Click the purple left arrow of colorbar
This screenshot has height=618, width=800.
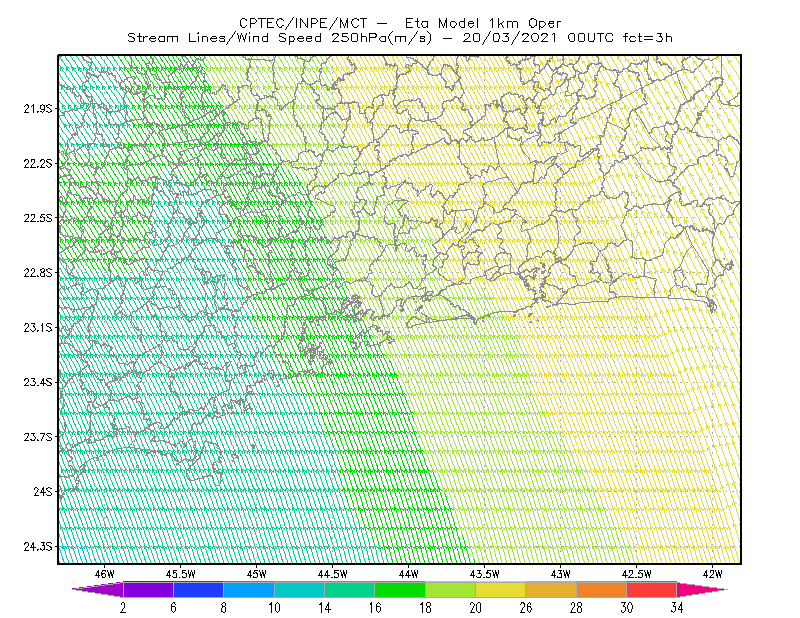pyautogui.click(x=97, y=589)
